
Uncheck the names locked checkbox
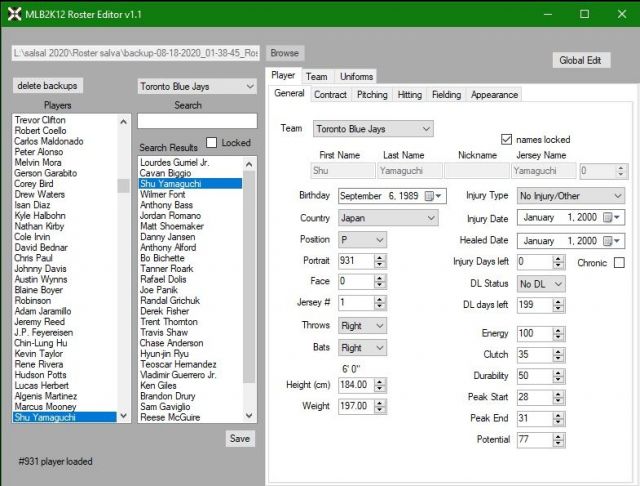[506, 140]
